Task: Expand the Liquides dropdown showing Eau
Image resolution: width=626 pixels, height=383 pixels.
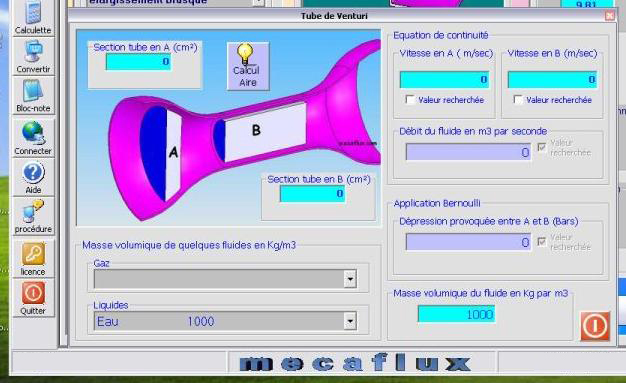Action: 350,321
